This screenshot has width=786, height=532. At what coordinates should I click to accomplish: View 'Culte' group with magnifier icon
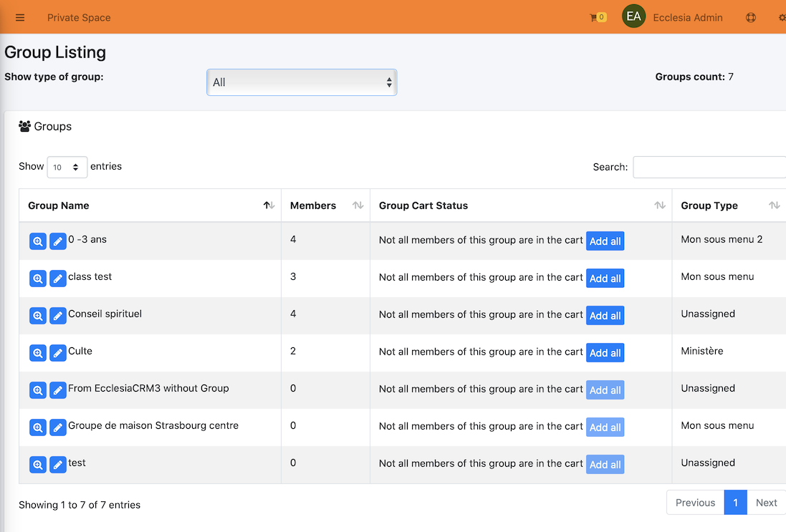(x=38, y=353)
